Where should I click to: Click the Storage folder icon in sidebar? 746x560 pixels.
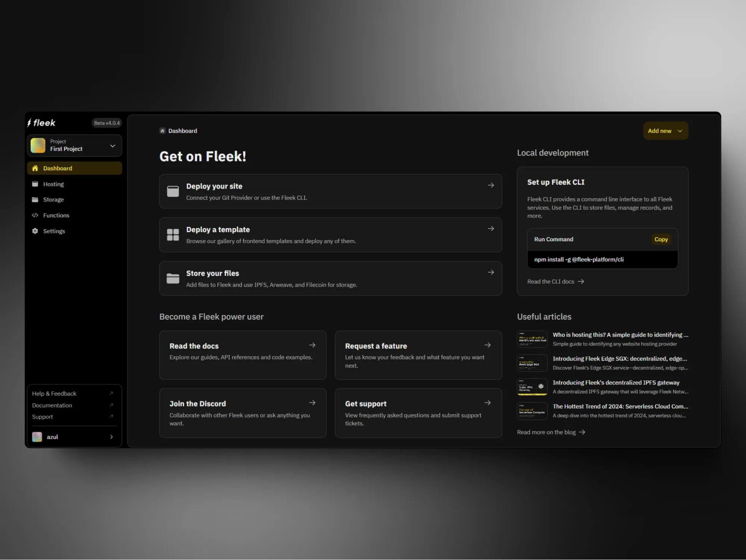pos(35,200)
